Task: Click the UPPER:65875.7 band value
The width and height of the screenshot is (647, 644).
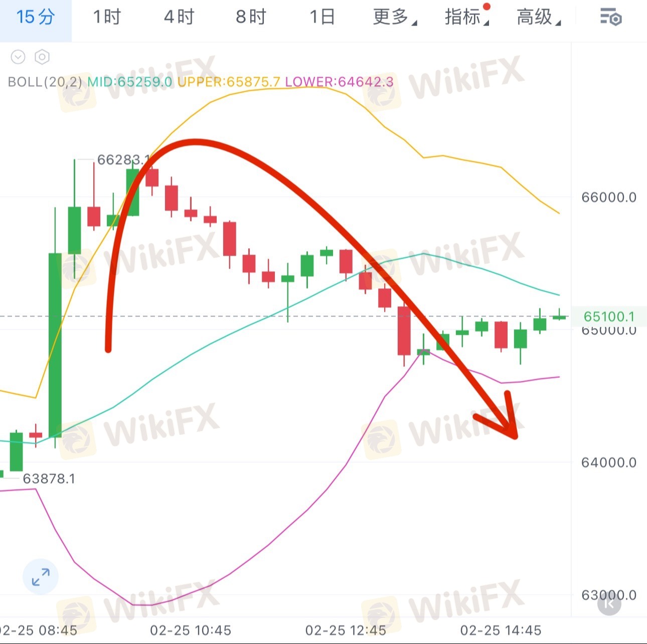Action: click(x=229, y=82)
